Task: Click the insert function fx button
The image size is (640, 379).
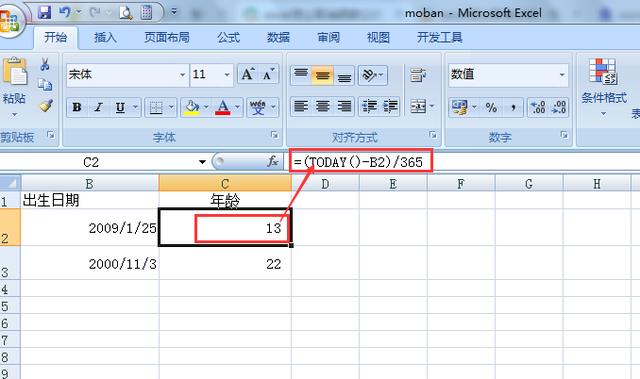Action: point(272,162)
